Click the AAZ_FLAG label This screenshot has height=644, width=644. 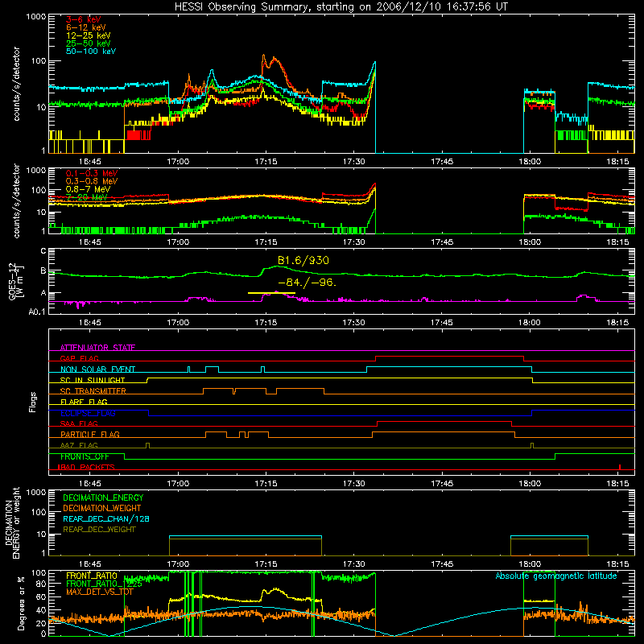[x=79, y=445]
